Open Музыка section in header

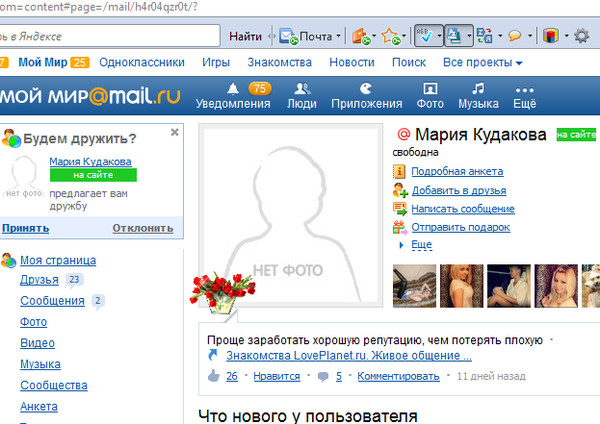pyautogui.click(x=478, y=96)
